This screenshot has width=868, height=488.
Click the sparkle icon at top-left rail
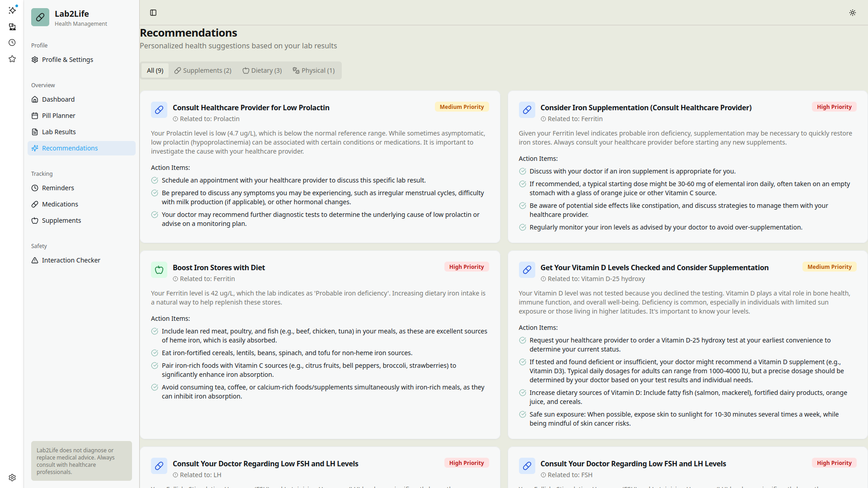(x=12, y=10)
